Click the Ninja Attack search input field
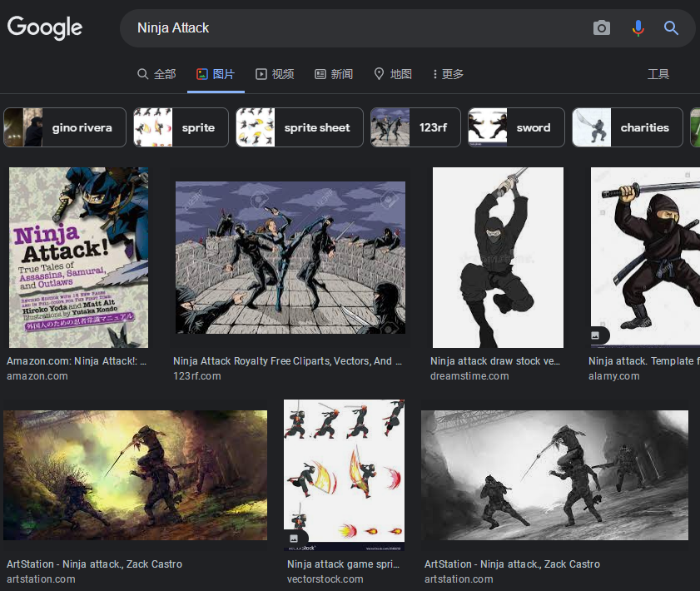The width and height of the screenshot is (700, 591). click(350, 28)
